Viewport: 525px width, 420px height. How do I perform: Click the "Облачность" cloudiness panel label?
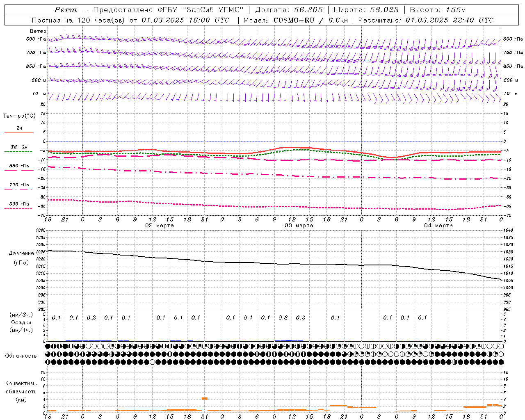21,356
